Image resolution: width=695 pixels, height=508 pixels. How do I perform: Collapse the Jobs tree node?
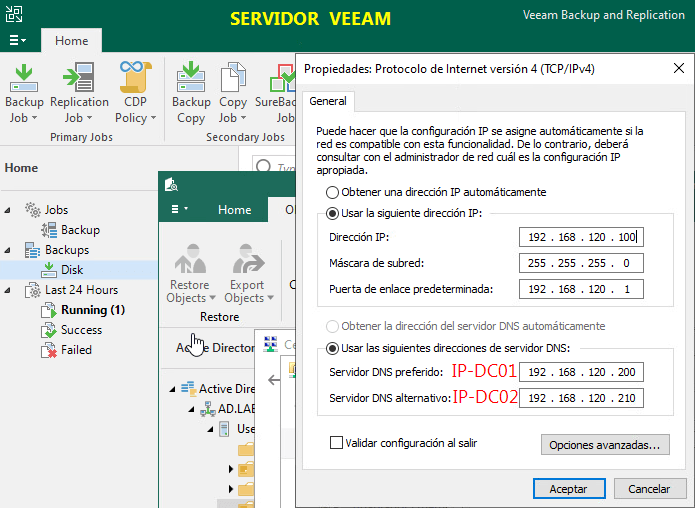pos(9,210)
